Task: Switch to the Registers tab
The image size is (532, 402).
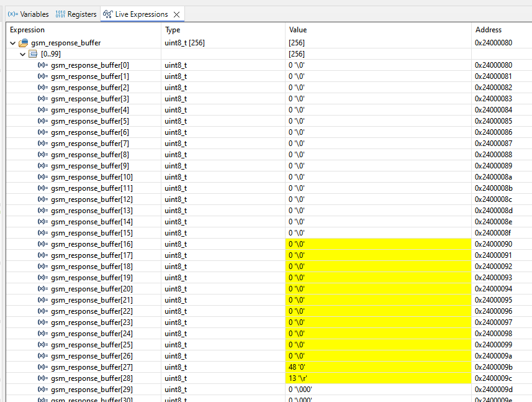Action: [76, 14]
